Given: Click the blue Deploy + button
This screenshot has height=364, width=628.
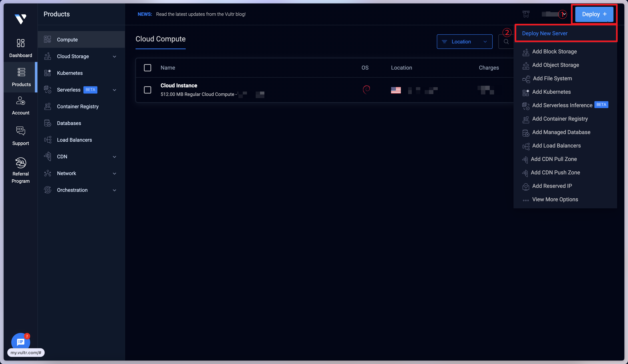Looking at the screenshot, I should point(594,14).
